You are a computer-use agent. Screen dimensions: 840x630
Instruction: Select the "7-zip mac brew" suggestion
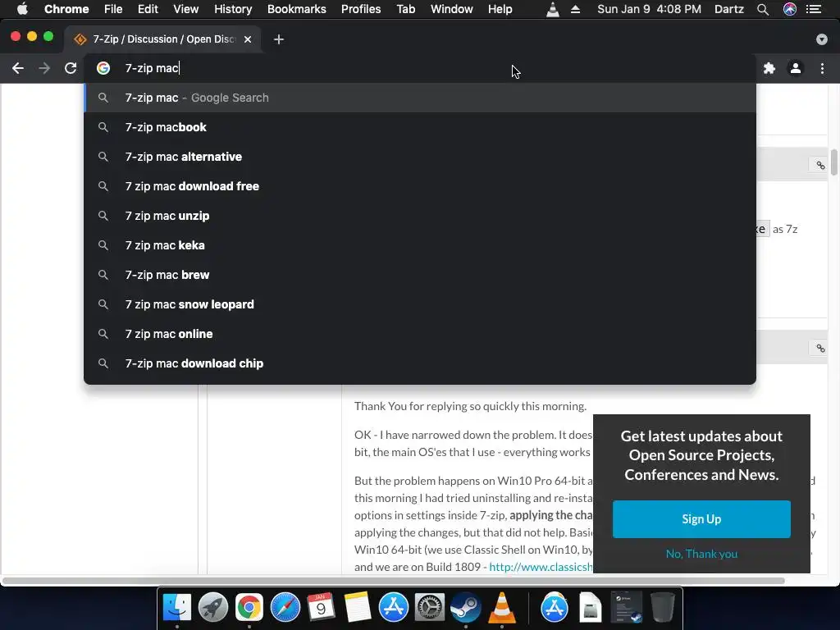pyautogui.click(x=420, y=274)
